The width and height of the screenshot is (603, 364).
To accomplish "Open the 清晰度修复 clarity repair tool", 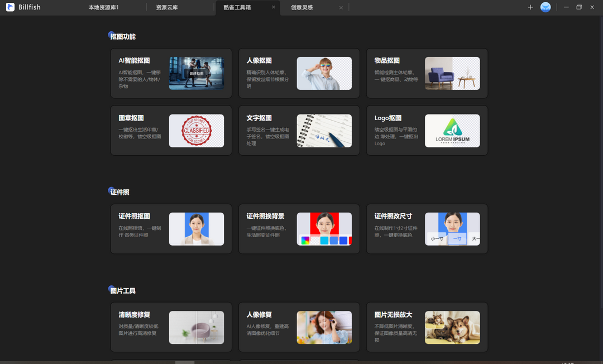I will tap(171, 327).
